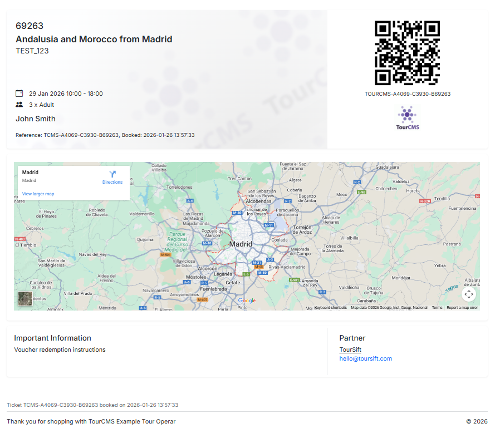Select the 3 x Adult text
This screenshot has width=500, height=448.
pos(41,105)
